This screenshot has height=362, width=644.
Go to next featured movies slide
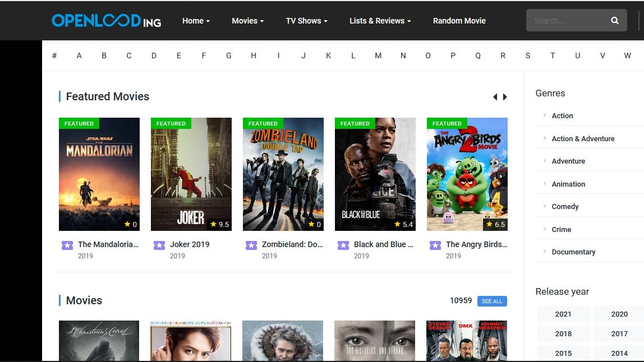point(505,97)
